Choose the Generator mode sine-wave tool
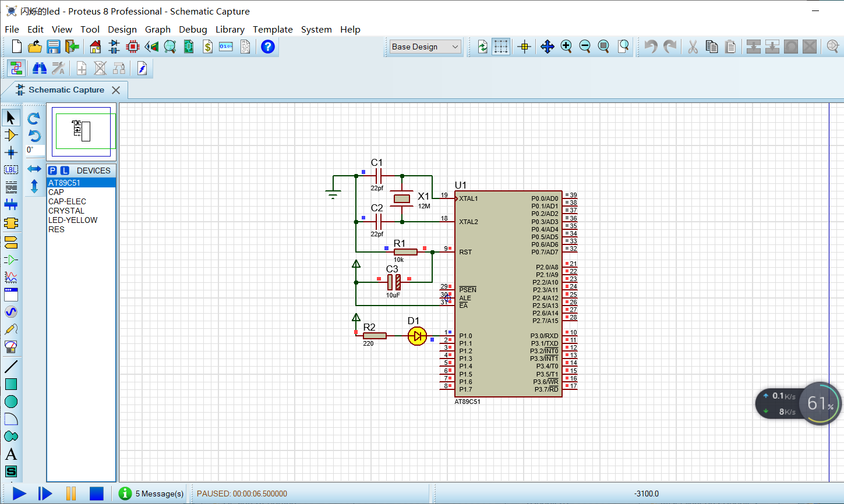 (11, 312)
